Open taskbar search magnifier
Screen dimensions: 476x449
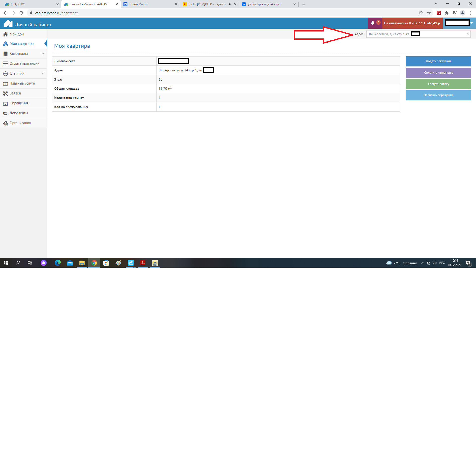(18, 263)
